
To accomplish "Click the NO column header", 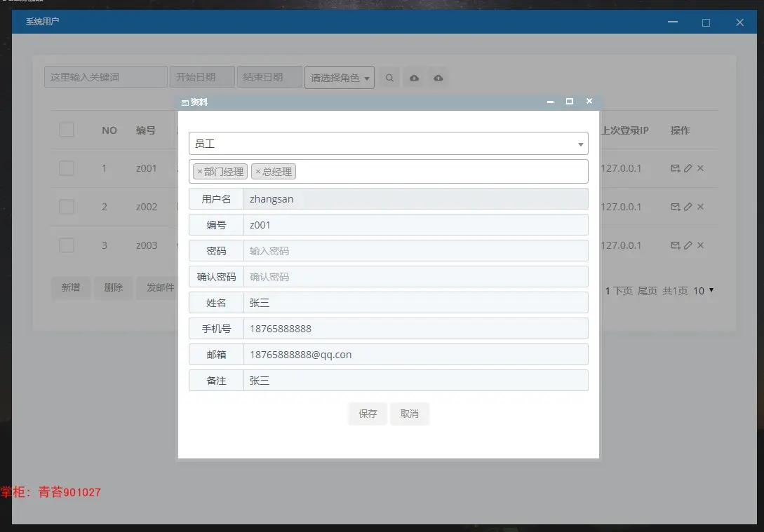I will 109,130.
